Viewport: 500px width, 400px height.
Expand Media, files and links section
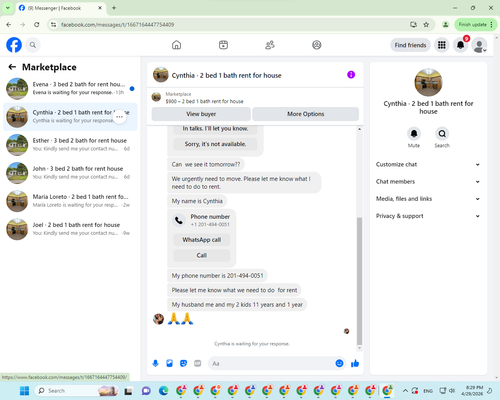pos(428,199)
